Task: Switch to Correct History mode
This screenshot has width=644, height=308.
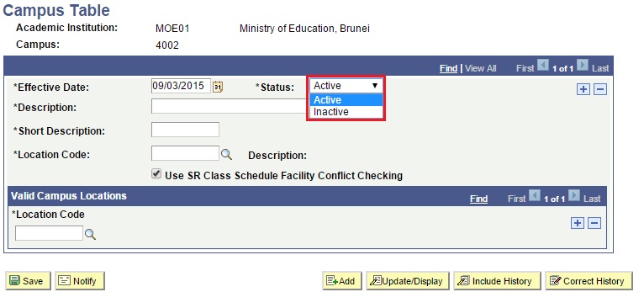Action: point(589,281)
